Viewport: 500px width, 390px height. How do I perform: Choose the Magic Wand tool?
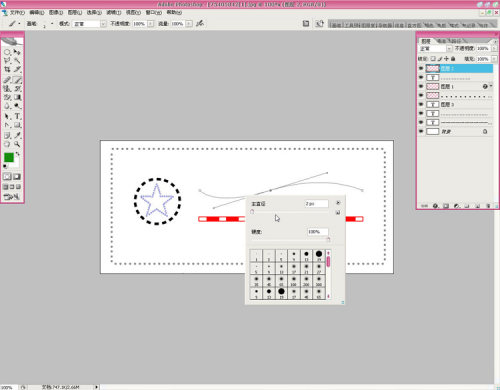[x=17, y=61]
